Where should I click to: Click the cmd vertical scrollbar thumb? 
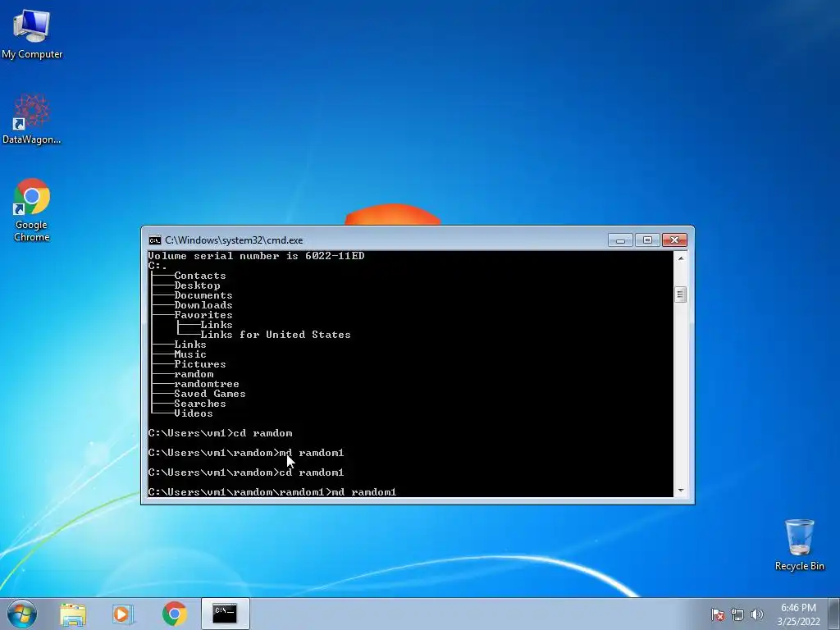coord(680,294)
